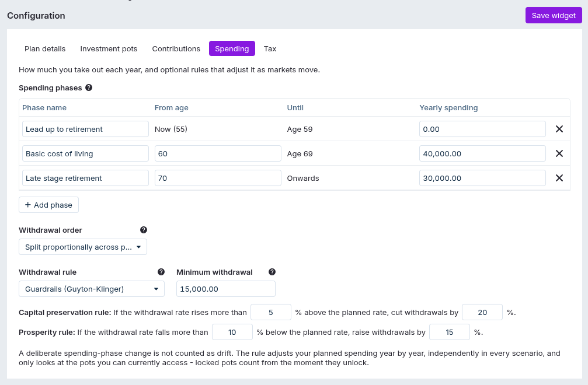Edit the Lead up to retirement name field
588x385 pixels.
(x=85, y=129)
